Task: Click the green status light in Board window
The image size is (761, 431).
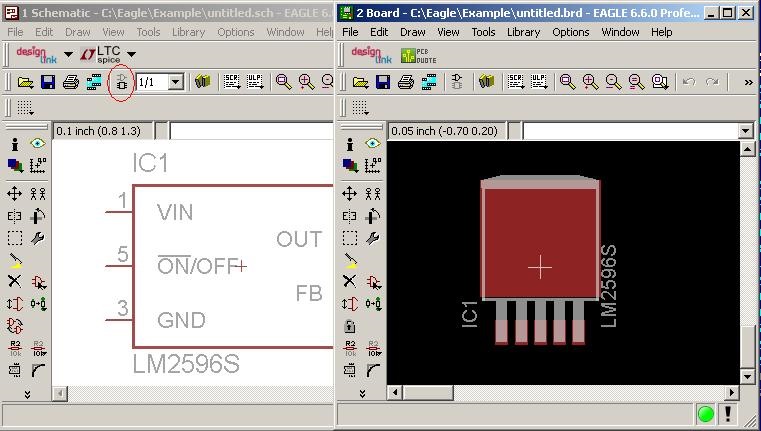Action: (x=706, y=414)
